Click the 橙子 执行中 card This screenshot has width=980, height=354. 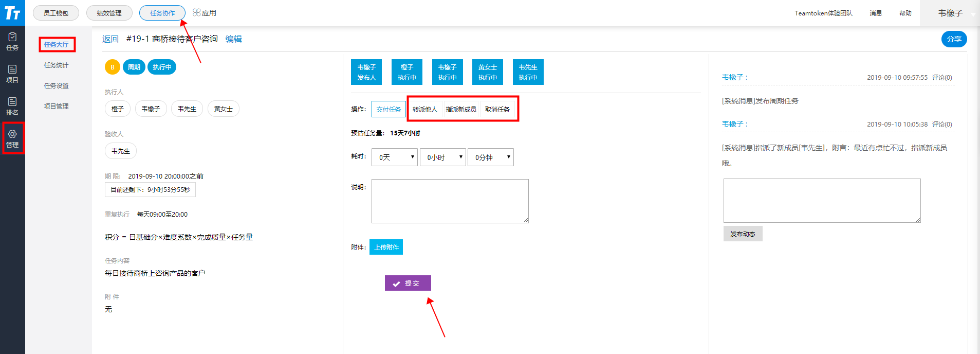pyautogui.click(x=407, y=72)
